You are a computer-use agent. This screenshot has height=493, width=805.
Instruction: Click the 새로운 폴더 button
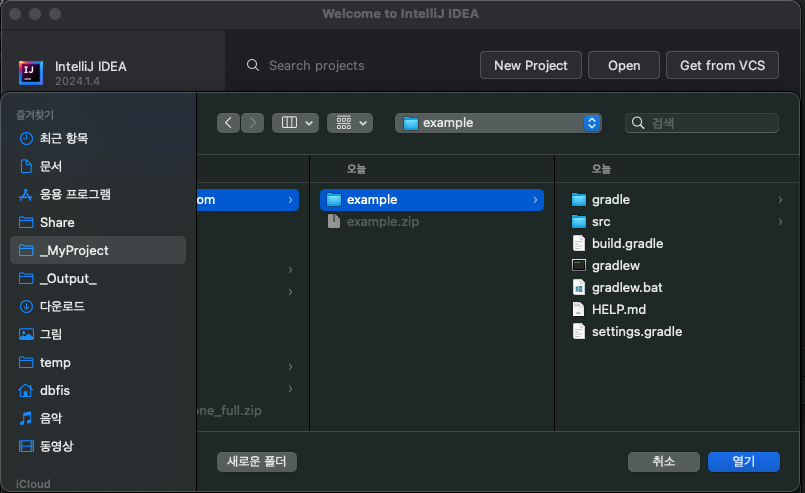coord(257,462)
